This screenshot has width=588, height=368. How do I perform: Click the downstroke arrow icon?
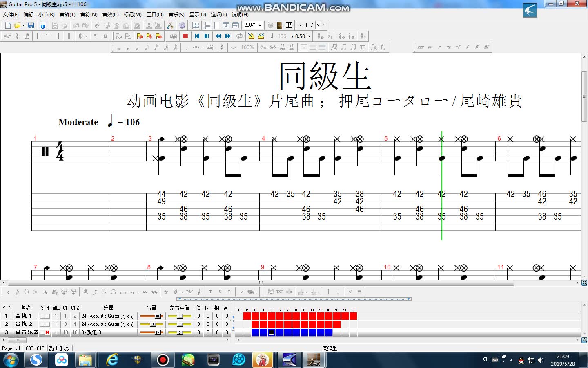tap(338, 292)
